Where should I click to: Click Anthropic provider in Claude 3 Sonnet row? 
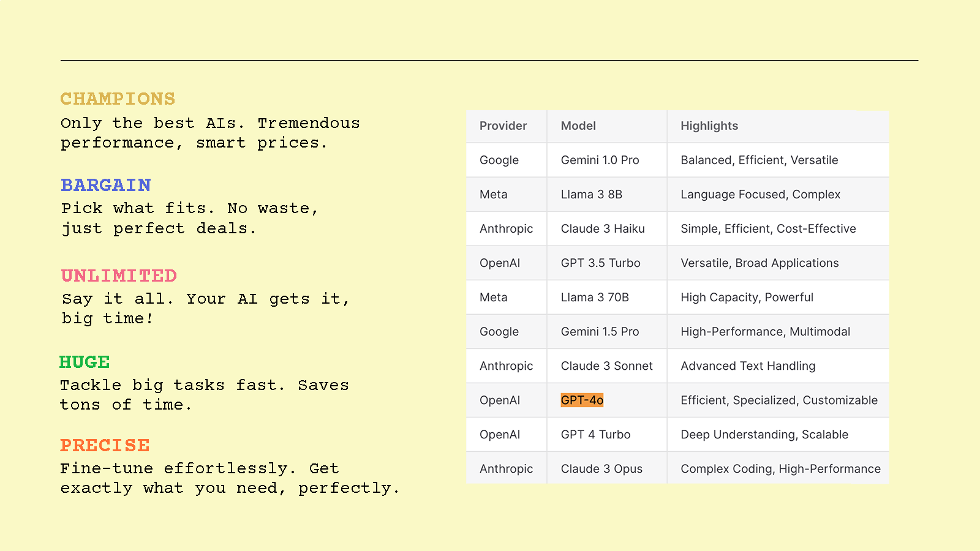tap(507, 365)
